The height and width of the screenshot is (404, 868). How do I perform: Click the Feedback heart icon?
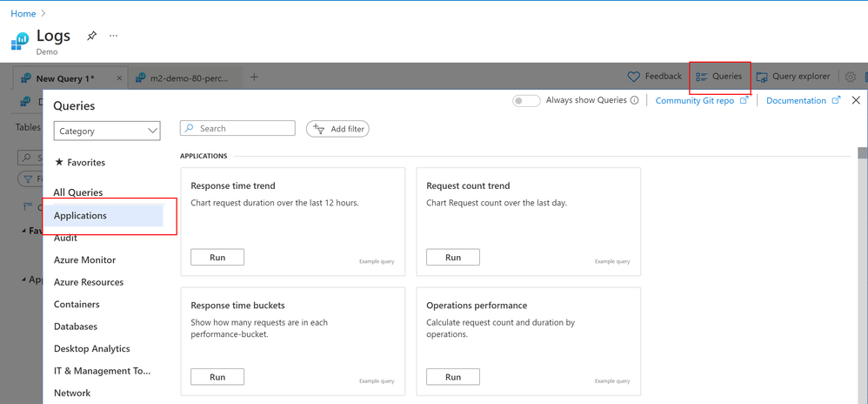(633, 77)
